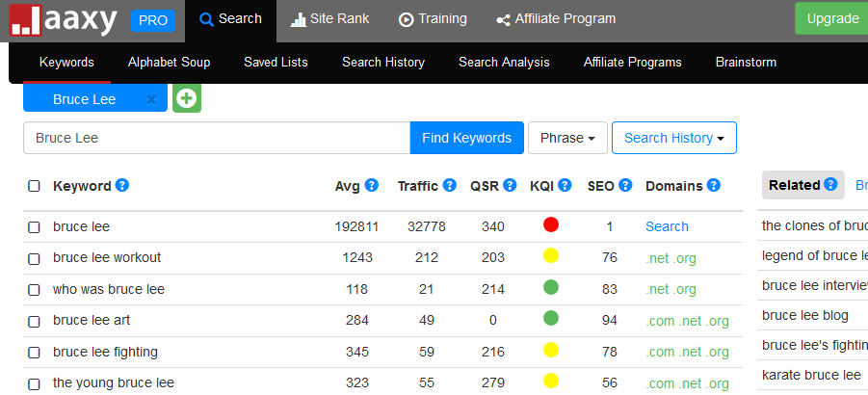
Task: Click the red KQI dot for bruce lee
Action: [551, 224]
